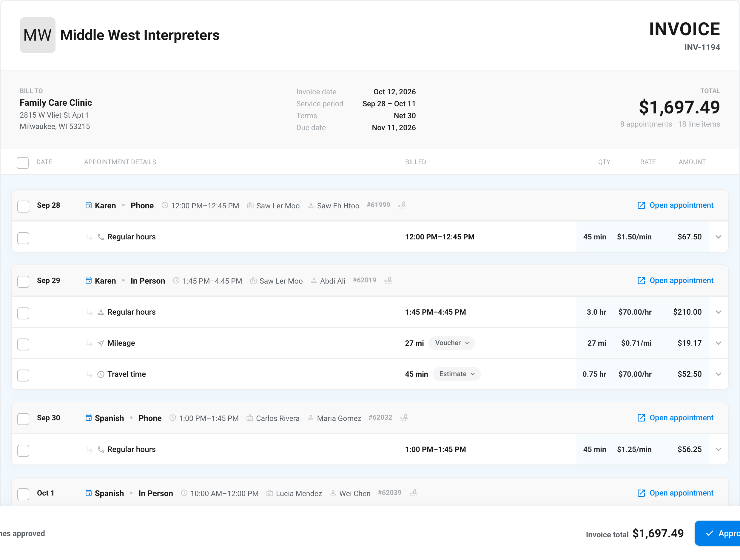740x560 pixels.
Task: Click the calendar icon on Sep 29 appointment
Action: tap(88, 281)
